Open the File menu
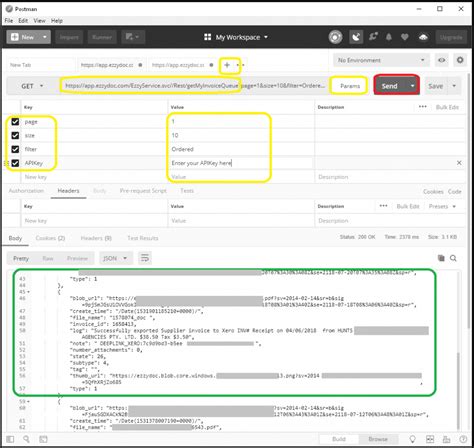Viewport: 474px width, 448px height. point(9,21)
